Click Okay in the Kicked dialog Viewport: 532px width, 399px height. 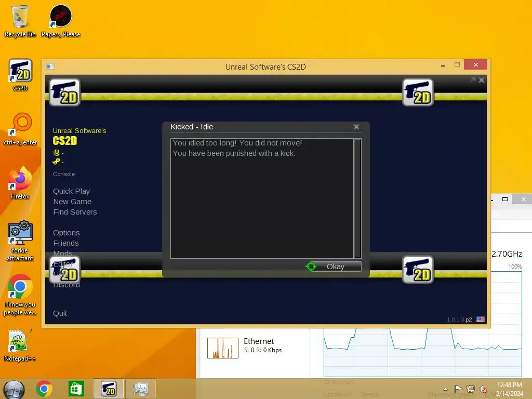point(335,267)
